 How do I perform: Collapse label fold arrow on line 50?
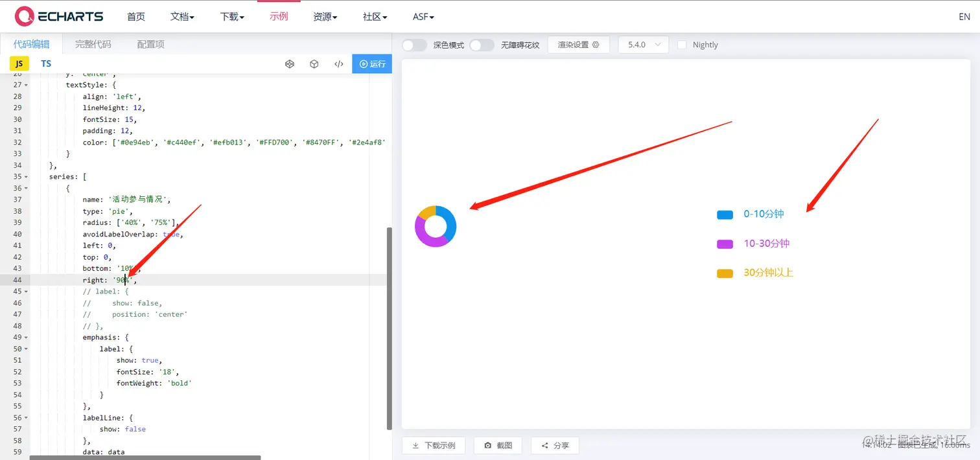click(x=26, y=349)
